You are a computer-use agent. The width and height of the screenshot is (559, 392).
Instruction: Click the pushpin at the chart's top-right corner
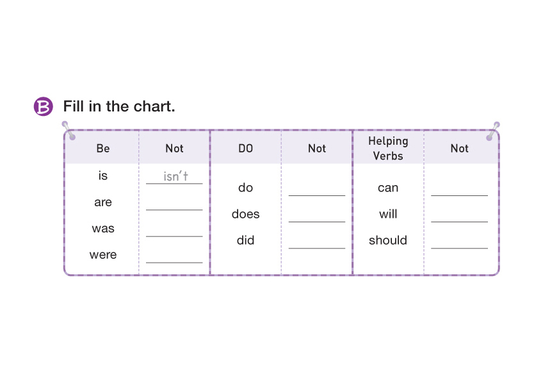click(492, 131)
